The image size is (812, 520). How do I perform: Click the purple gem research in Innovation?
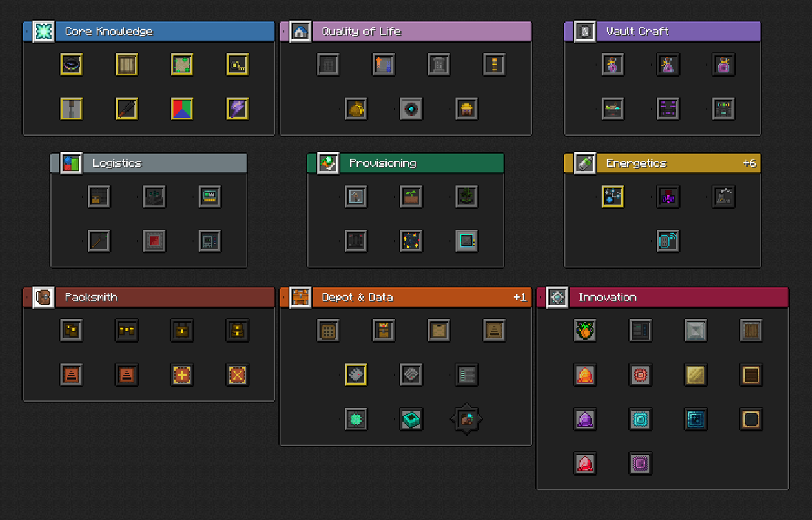pos(585,420)
